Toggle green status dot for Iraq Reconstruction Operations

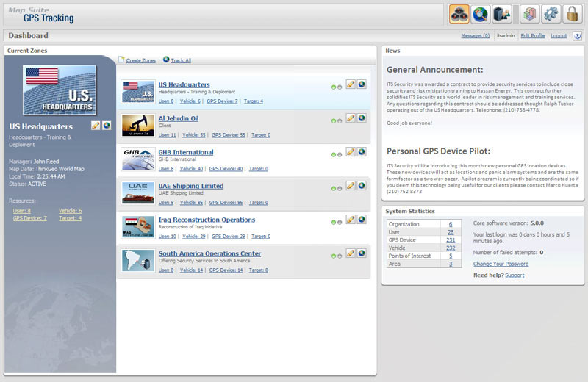click(x=334, y=222)
